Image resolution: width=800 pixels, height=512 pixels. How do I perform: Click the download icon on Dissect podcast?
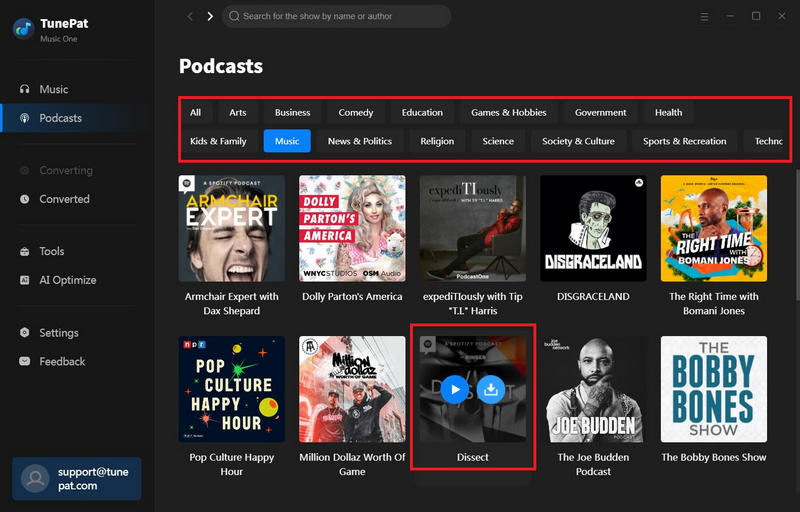(490, 389)
